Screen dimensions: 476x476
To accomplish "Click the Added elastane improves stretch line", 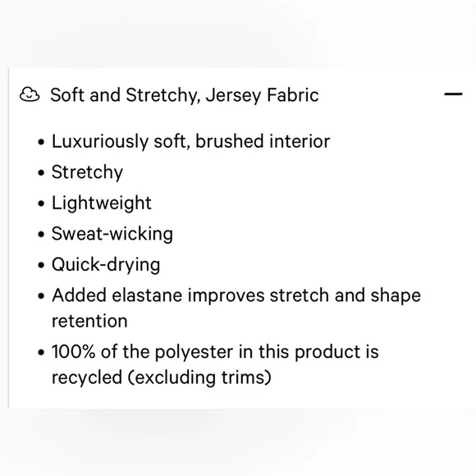I will [x=236, y=295].
